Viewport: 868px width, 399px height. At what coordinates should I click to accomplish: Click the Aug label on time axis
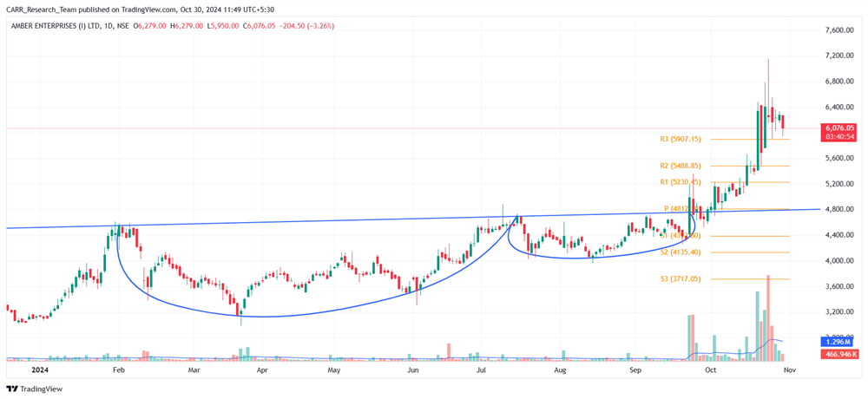pos(561,369)
